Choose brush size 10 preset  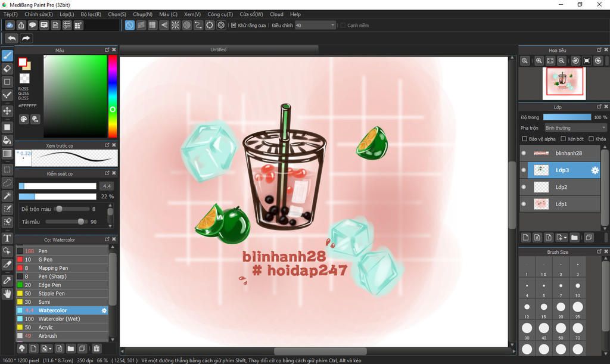click(x=578, y=286)
